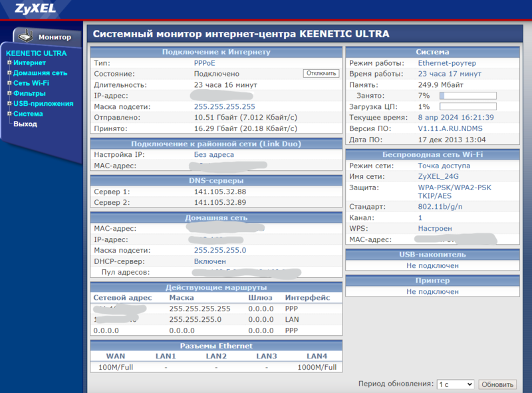The image size is (532, 393).
Task: Click the LAN4 port 1000M/Full cell
Action: 317,367
